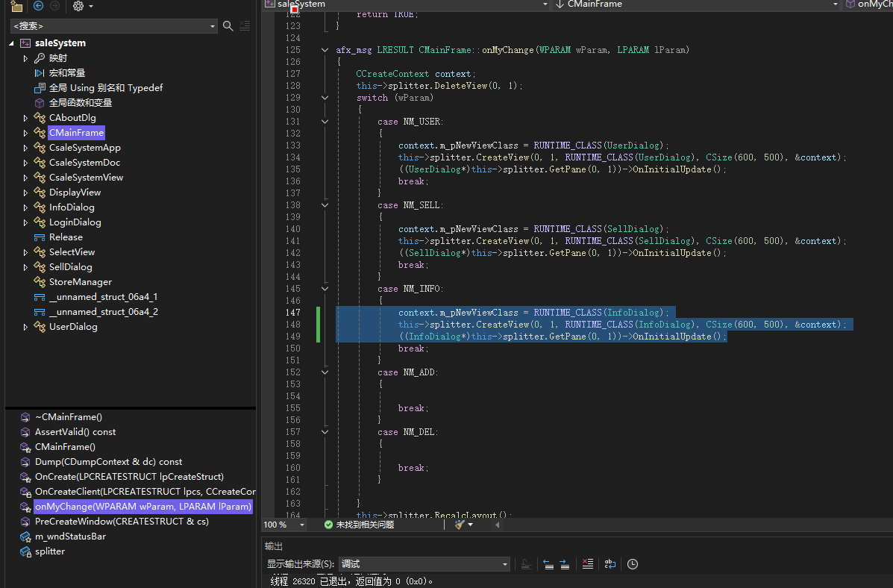This screenshot has width=893, height=588.
Task: Select the SellDialog class in the tree
Action: click(x=70, y=267)
